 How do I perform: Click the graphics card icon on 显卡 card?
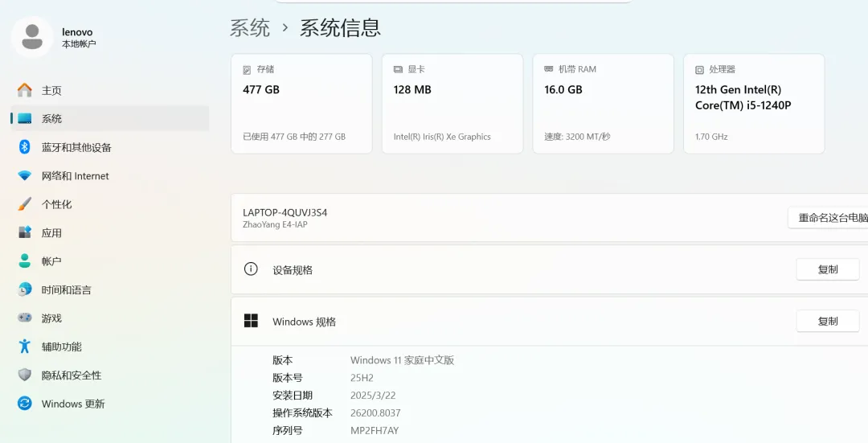click(398, 69)
